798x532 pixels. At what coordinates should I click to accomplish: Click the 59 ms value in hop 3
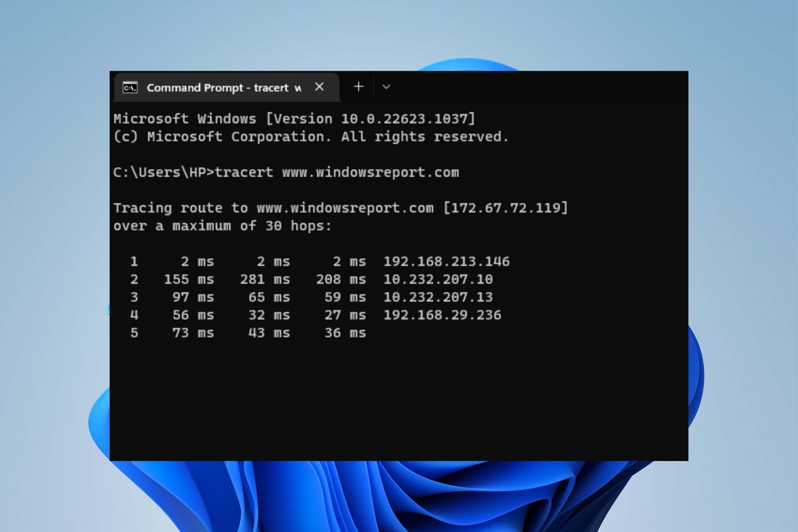pyautogui.click(x=345, y=297)
